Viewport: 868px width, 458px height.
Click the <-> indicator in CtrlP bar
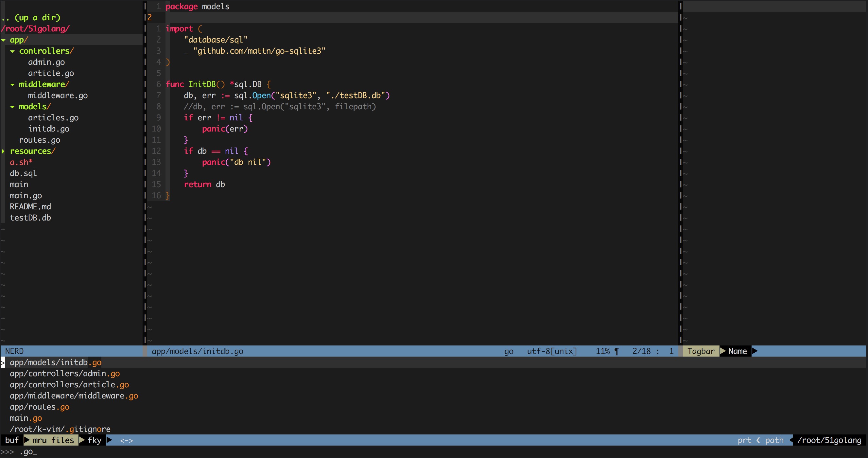pos(126,440)
